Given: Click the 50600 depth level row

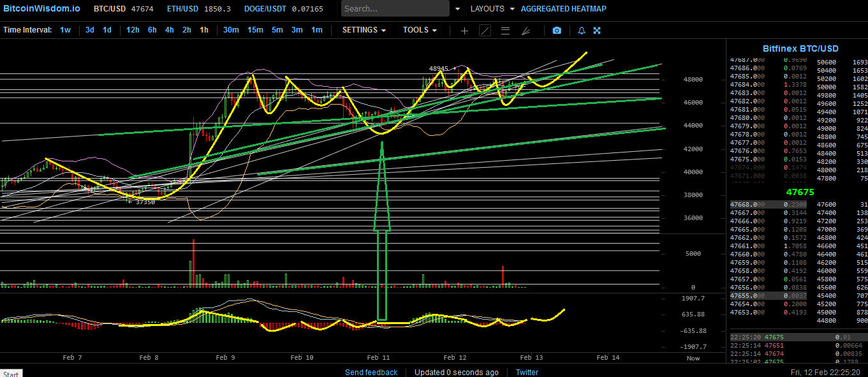Looking at the screenshot, I should click(x=842, y=62).
